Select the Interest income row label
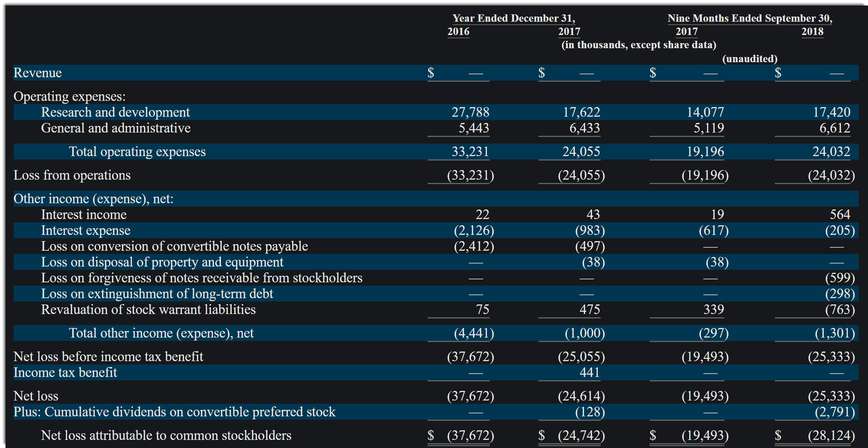Image resolution: width=868 pixels, height=448 pixels. click(x=84, y=215)
